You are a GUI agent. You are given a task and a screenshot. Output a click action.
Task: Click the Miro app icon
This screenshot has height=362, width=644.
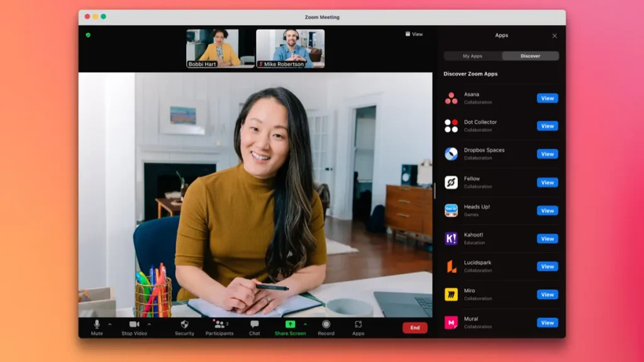451,294
